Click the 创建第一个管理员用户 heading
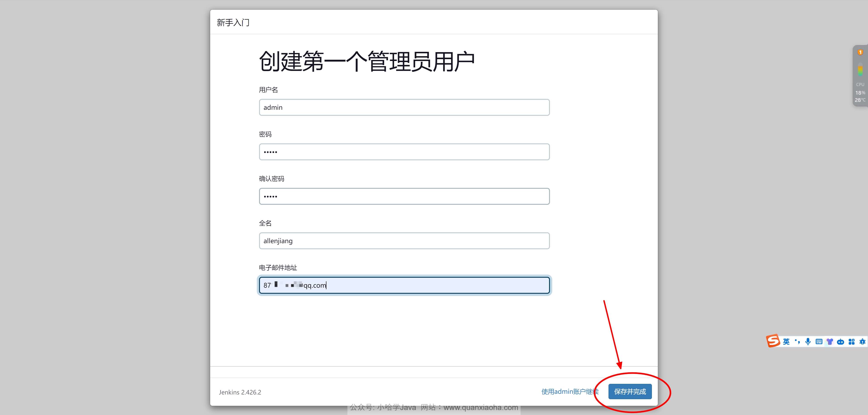This screenshot has height=415, width=868. coord(367,61)
